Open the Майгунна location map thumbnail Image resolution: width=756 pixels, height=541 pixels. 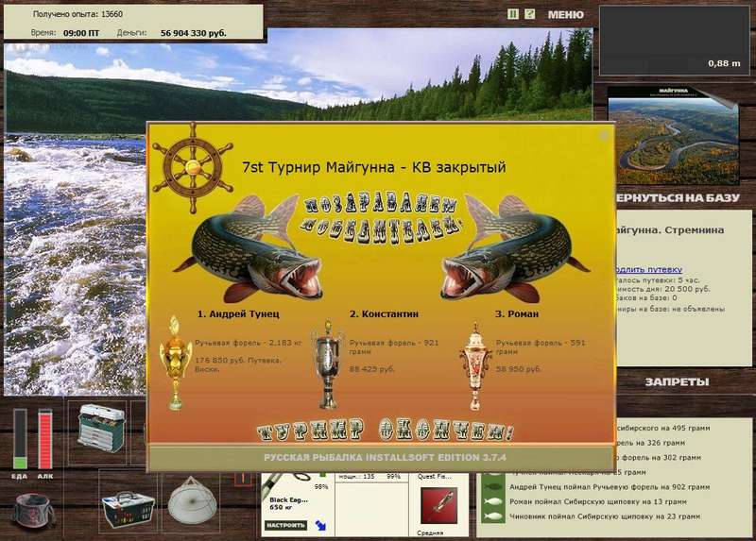pos(674,135)
